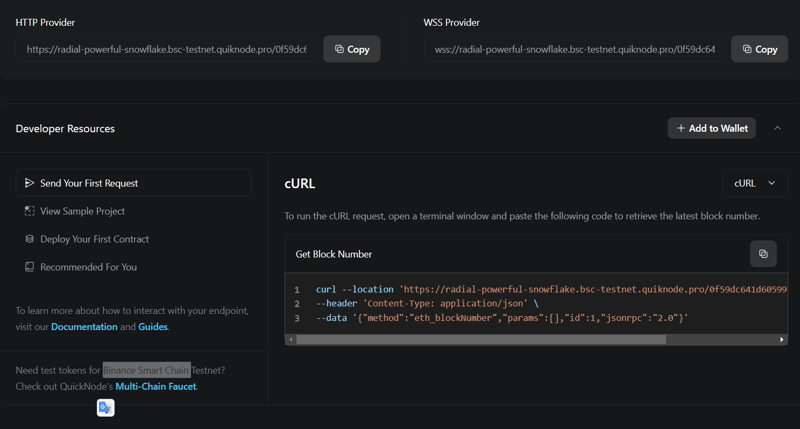Copy the HTTP Provider URL
This screenshot has width=800, height=429.
351,49
